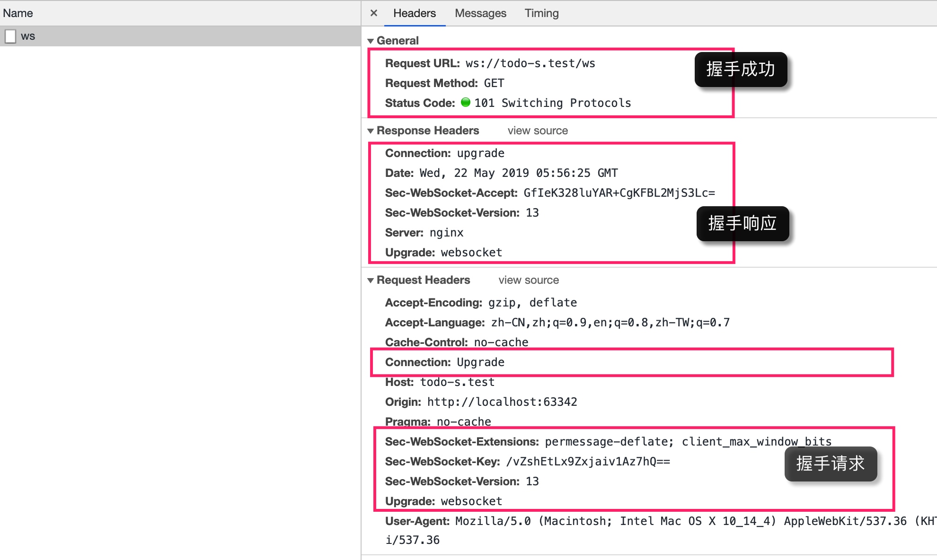937x560 pixels.
Task: Click the Sec-WebSocket-Key header value
Action: point(588,462)
